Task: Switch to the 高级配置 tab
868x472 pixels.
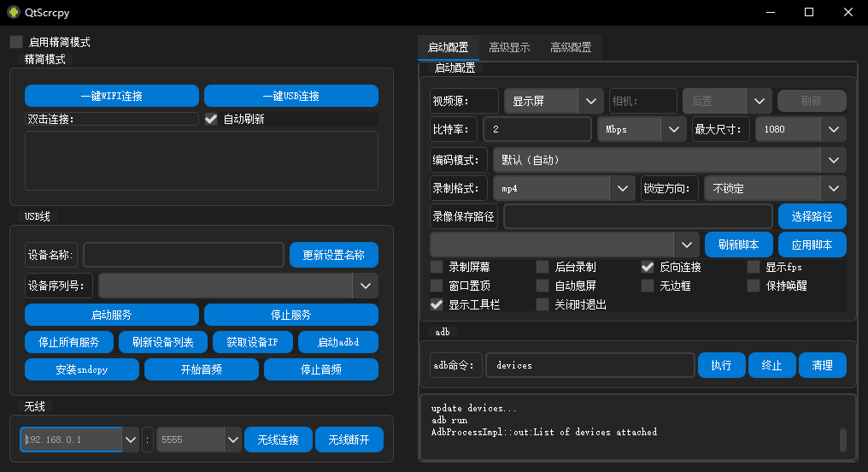Action: click(571, 48)
